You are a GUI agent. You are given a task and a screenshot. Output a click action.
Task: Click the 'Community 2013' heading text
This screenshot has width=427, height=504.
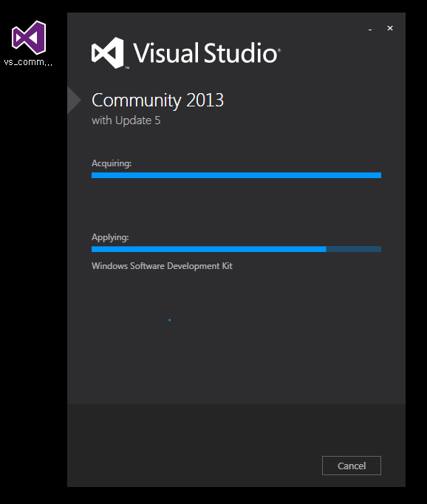point(158,101)
